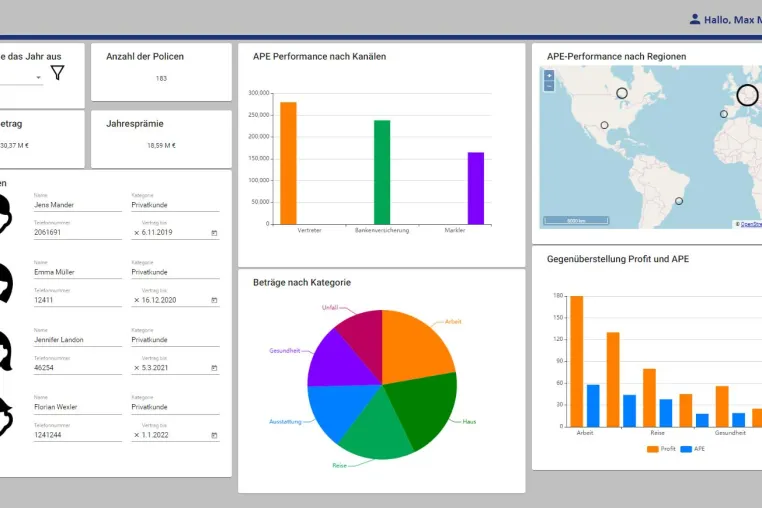The height and width of the screenshot is (508, 762).
Task: Click the Jahresprämie value 18,59 M €
Action: pyautogui.click(x=161, y=145)
